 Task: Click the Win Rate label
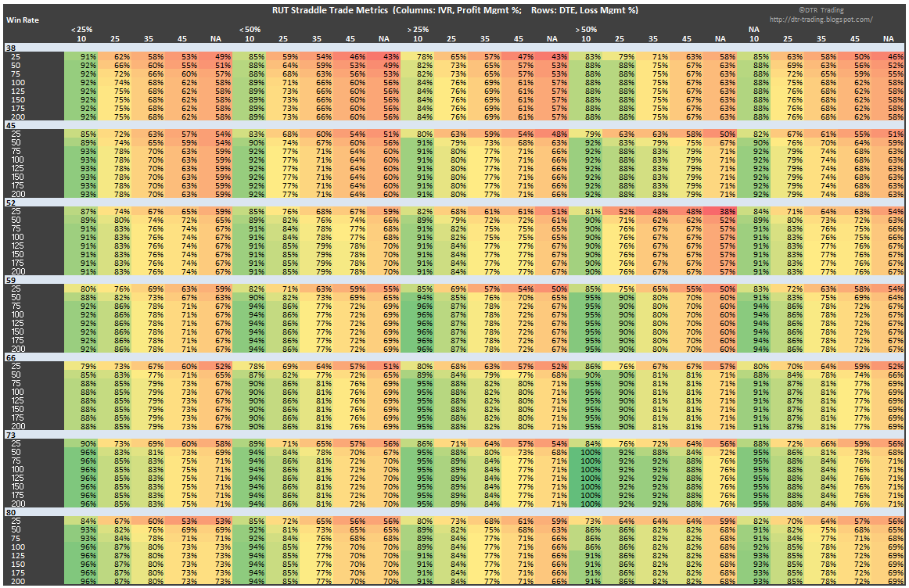click(x=21, y=19)
